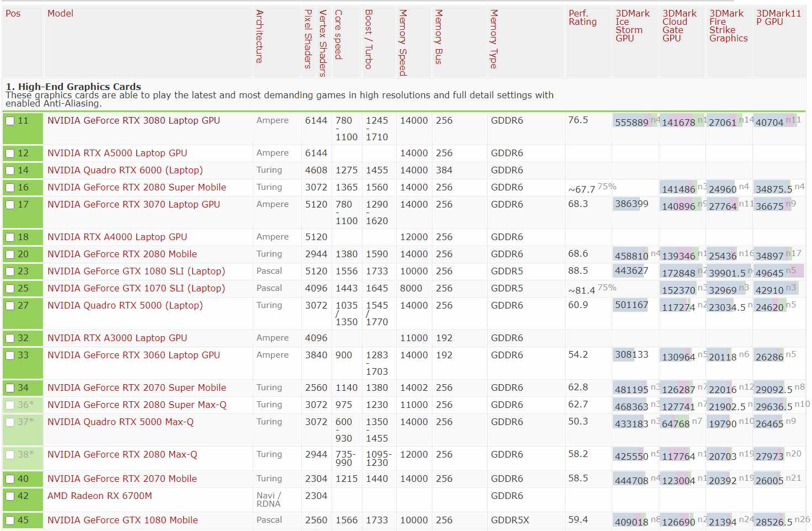Tick the checkbox next to position 12
Viewport: 812px width, 531px height.
10,153
